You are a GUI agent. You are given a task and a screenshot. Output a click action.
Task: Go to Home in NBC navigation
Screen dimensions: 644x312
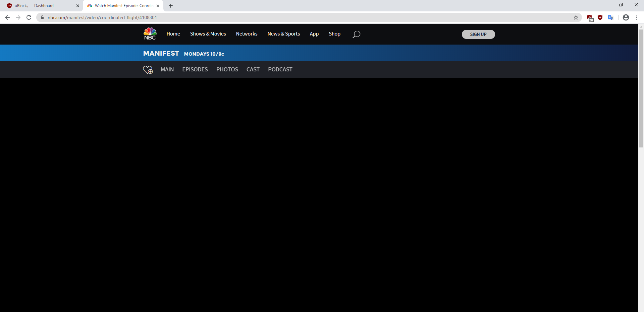tap(173, 34)
